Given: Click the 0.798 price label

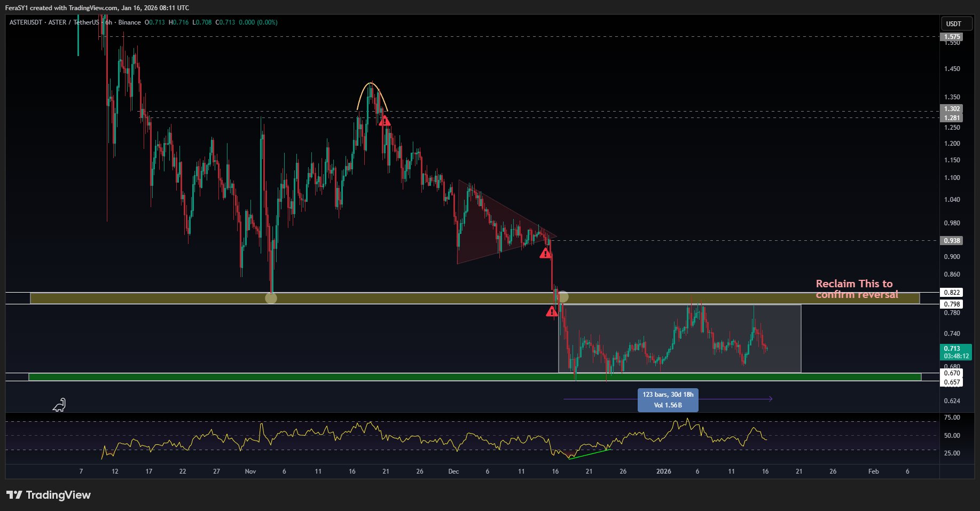Looking at the screenshot, I should [952, 304].
